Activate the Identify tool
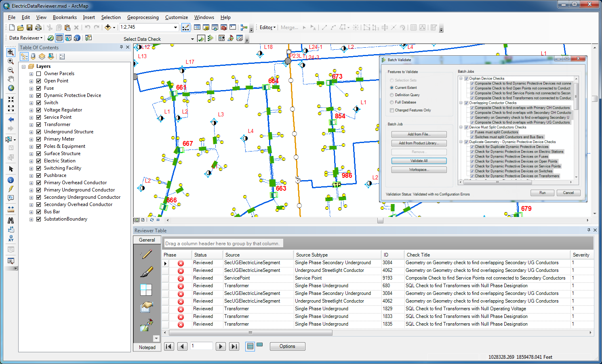This screenshot has width=602, height=364. coord(11,180)
